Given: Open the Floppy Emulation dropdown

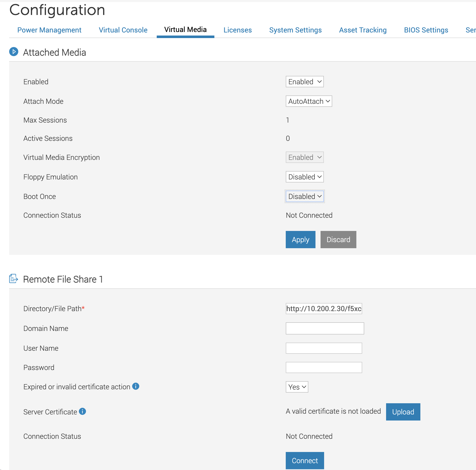Looking at the screenshot, I should point(305,177).
